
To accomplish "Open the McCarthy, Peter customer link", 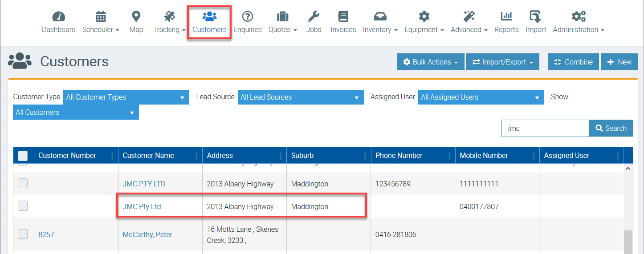I will click(x=147, y=234).
